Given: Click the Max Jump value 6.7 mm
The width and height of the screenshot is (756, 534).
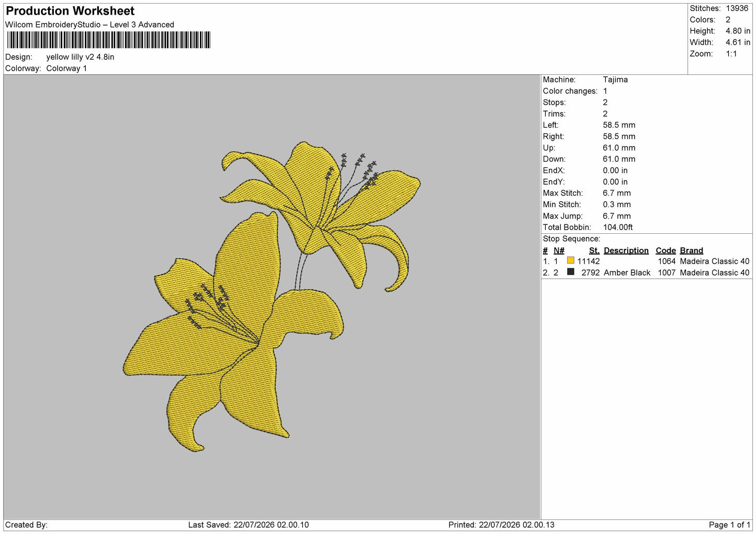Looking at the screenshot, I should 616,216.
